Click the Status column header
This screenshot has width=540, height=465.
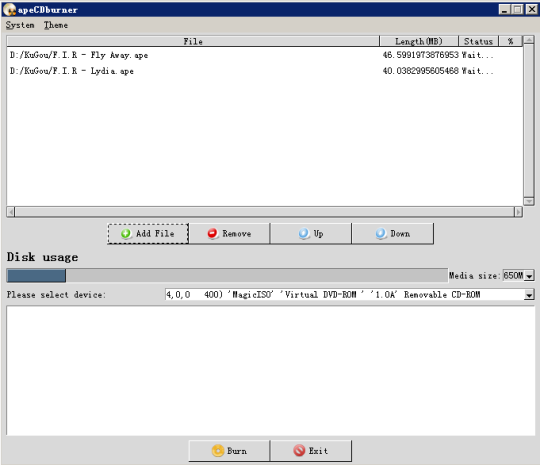(478, 41)
